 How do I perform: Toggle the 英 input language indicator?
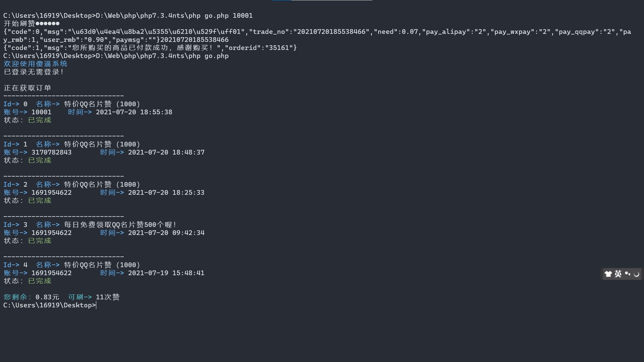[618, 274]
